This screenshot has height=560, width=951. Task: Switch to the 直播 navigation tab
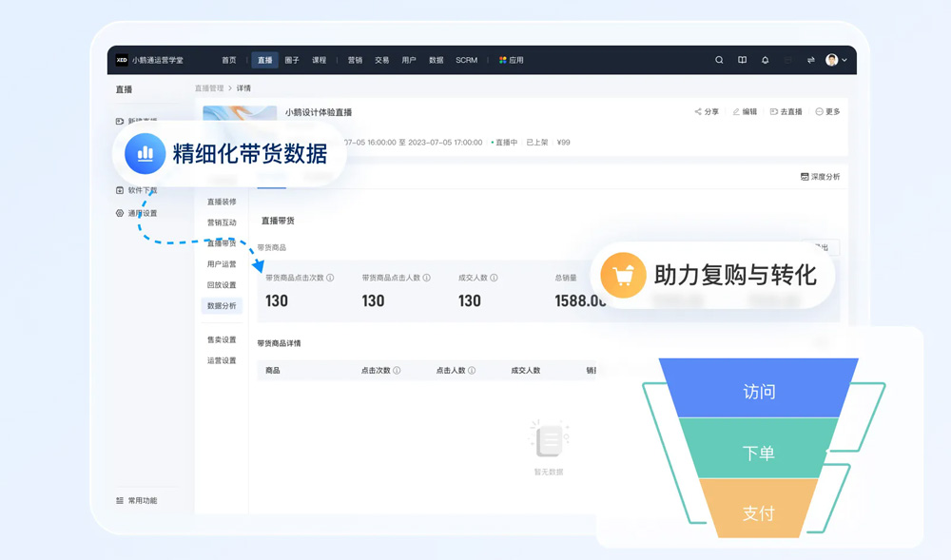click(262, 59)
